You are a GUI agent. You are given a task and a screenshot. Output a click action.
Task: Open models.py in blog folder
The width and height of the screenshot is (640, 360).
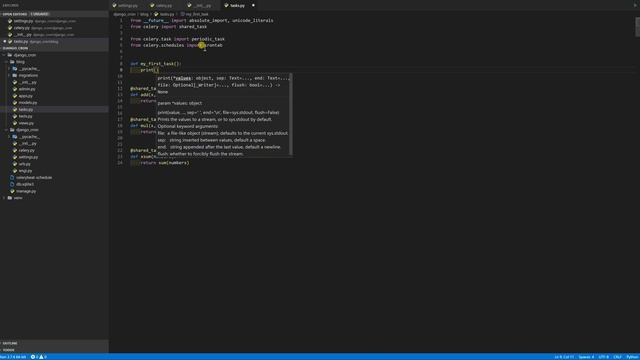[28, 102]
